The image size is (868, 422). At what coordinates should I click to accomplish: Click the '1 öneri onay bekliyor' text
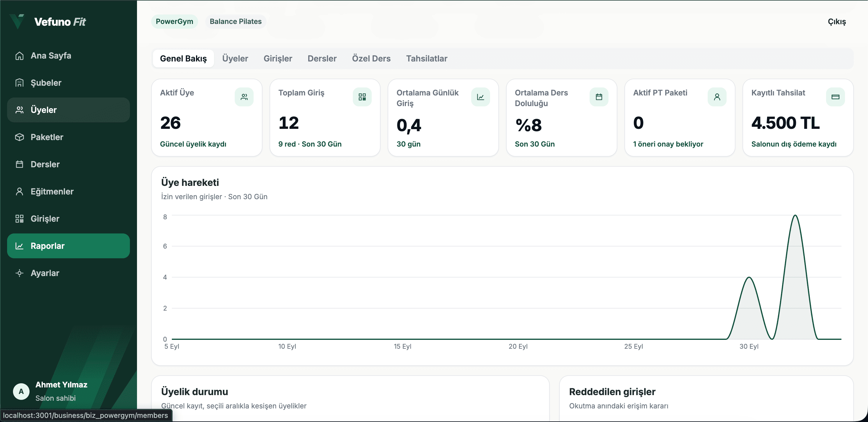(668, 144)
